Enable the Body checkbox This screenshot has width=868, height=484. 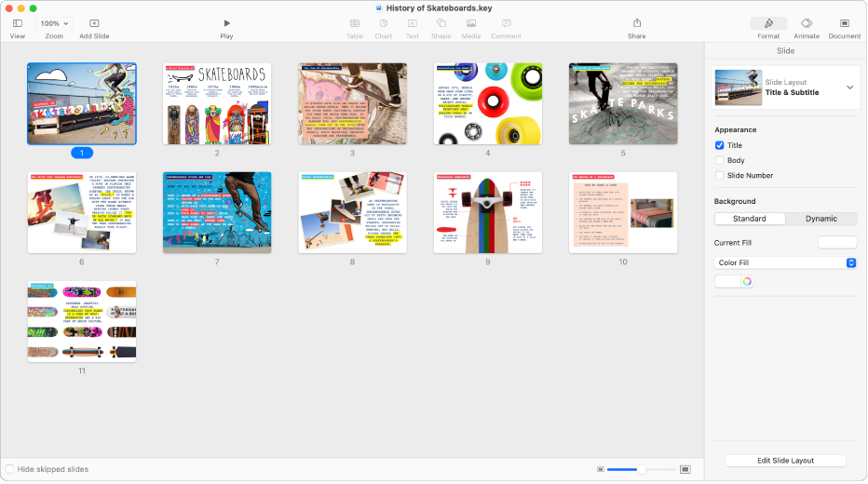[x=719, y=160]
